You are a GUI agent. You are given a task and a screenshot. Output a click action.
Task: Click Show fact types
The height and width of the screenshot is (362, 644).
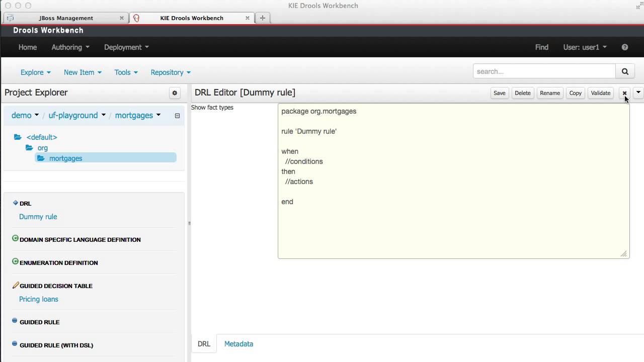pos(212,108)
